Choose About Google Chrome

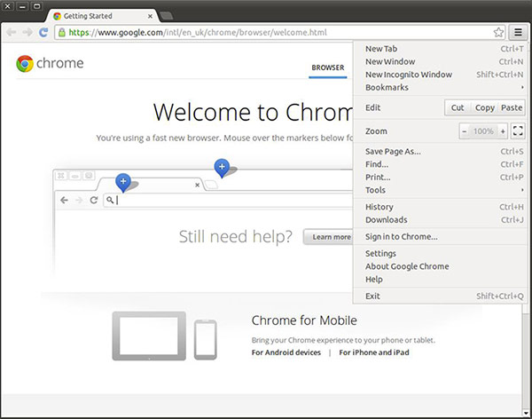(x=440, y=266)
